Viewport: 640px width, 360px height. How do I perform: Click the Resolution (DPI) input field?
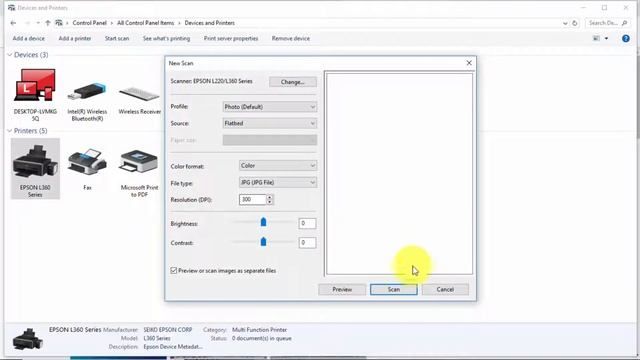[x=253, y=200]
